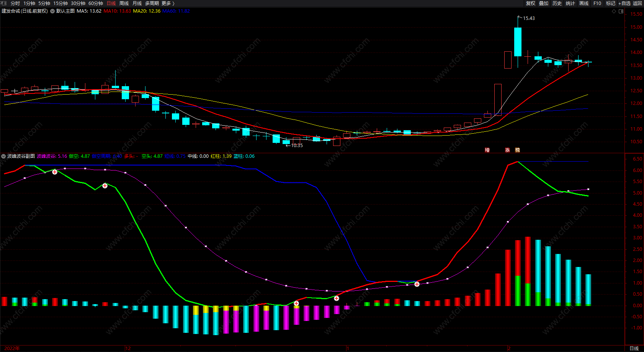Click the 标记 mark button
This screenshot has width=644, height=352.
(x=611, y=3)
